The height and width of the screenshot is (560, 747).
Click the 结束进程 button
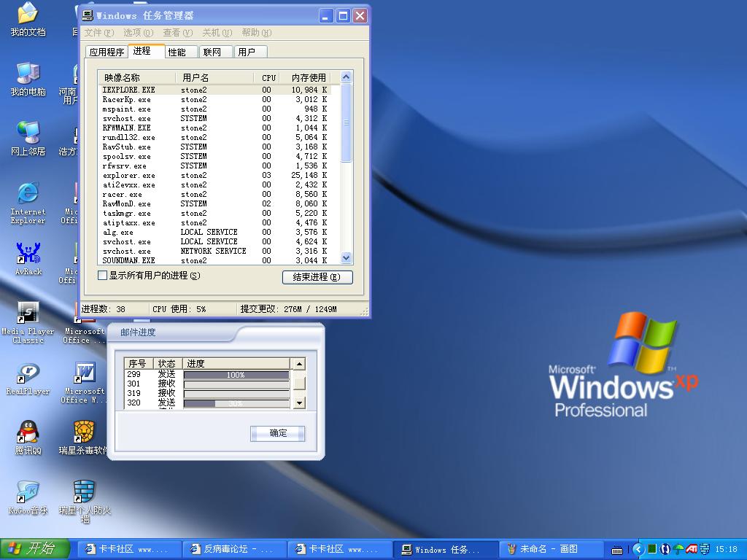coord(317,277)
